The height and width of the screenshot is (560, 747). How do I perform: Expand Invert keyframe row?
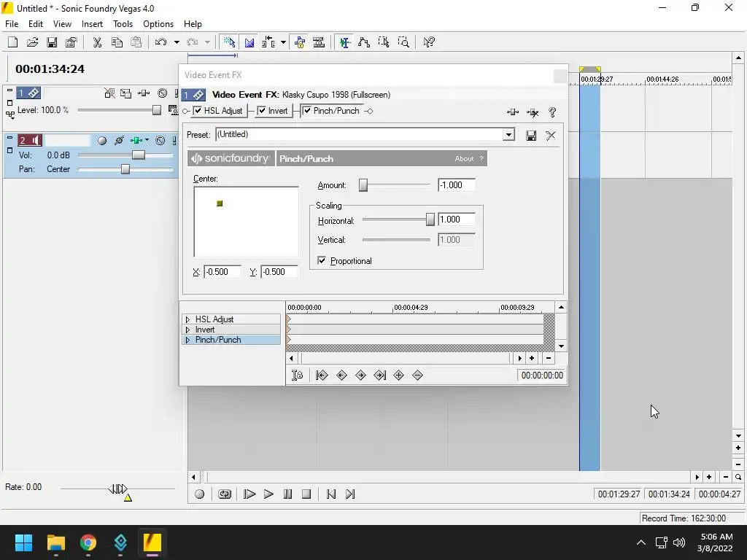click(x=187, y=330)
